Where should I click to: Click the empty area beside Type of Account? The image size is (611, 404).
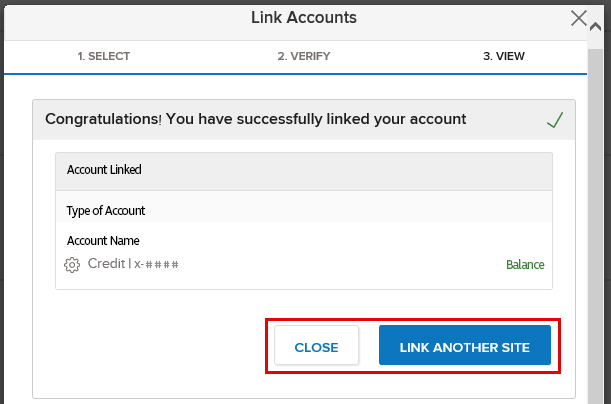[350, 211]
